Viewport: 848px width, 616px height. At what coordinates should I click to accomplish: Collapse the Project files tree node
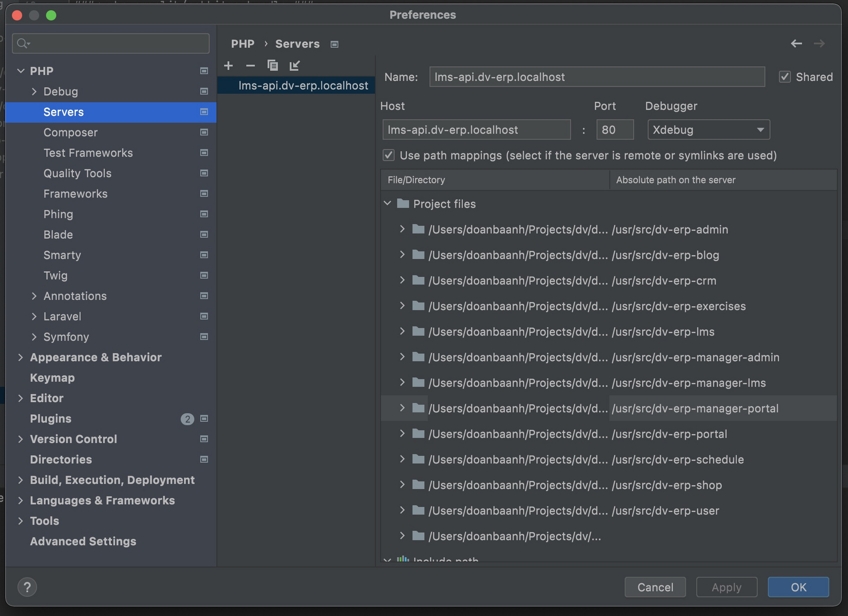click(x=387, y=204)
